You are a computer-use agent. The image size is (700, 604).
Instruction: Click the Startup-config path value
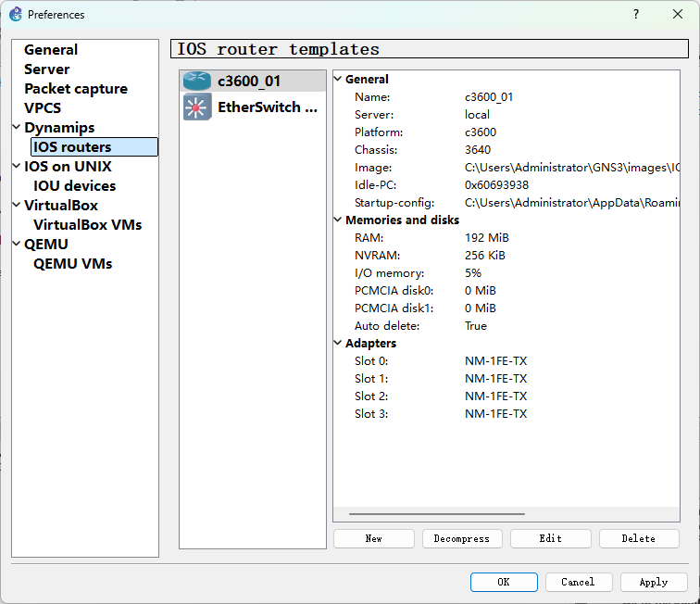pos(572,202)
